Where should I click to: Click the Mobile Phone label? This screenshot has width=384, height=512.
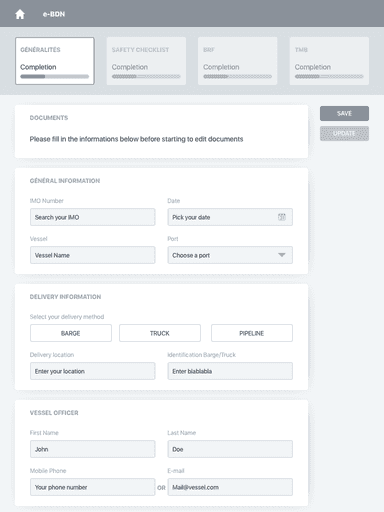48,471
